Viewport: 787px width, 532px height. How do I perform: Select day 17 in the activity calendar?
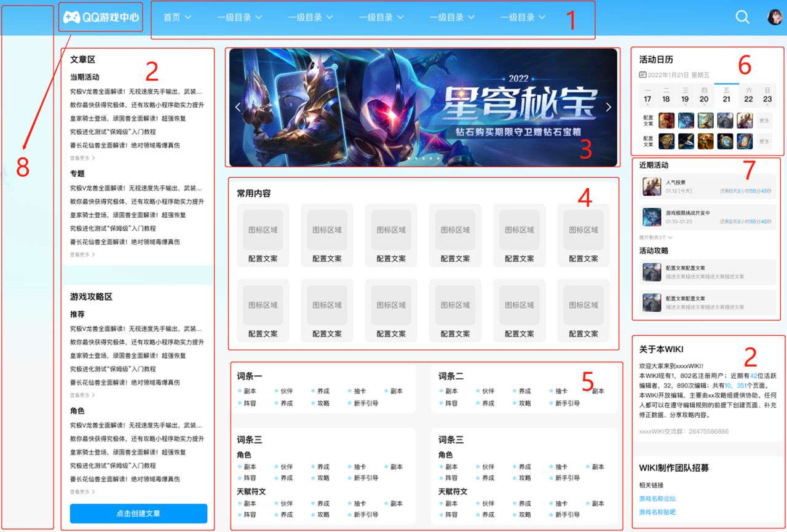(647, 95)
